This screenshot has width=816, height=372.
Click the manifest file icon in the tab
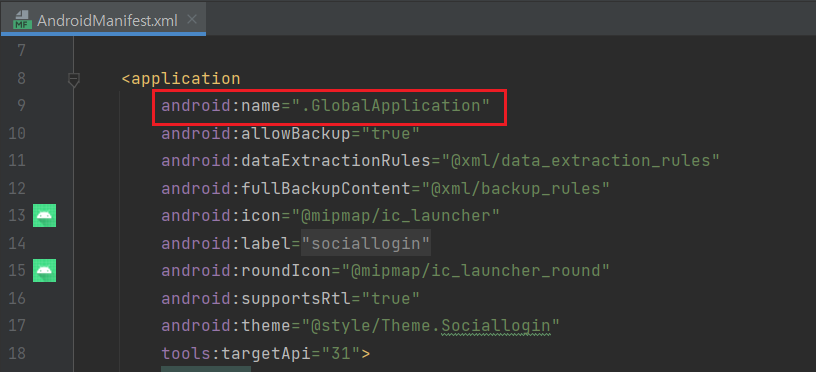coord(21,20)
